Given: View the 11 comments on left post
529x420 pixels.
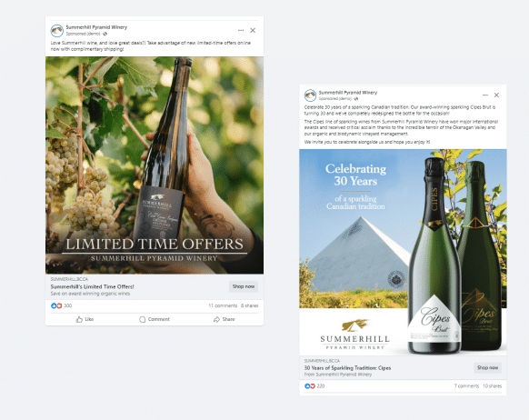Looking at the screenshot, I should click(x=223, y=305).
